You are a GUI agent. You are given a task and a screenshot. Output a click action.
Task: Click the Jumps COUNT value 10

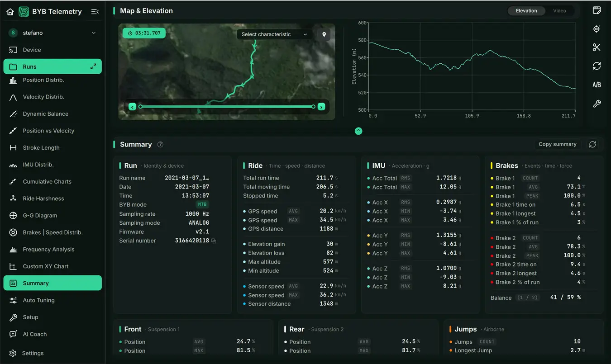(577, 341)
